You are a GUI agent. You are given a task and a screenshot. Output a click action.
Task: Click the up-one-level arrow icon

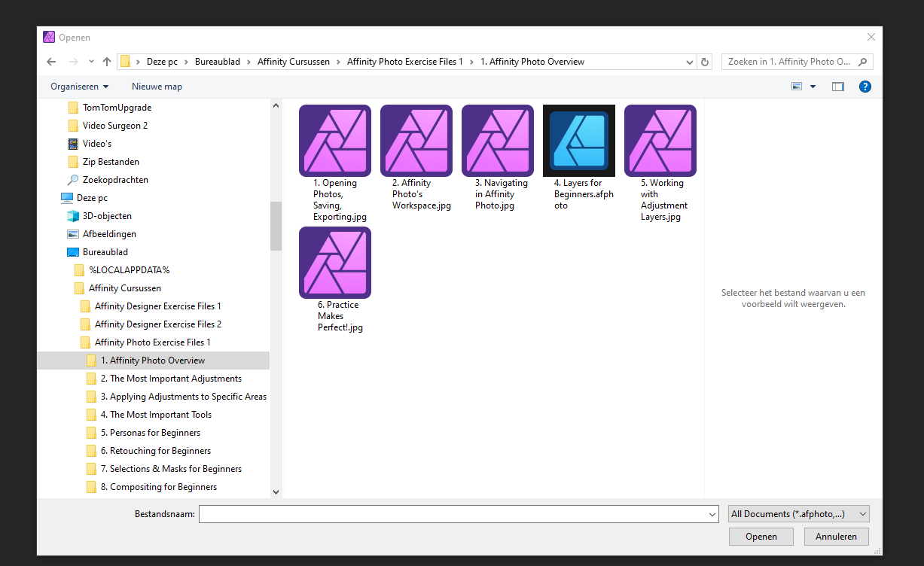tap(106, 62)
